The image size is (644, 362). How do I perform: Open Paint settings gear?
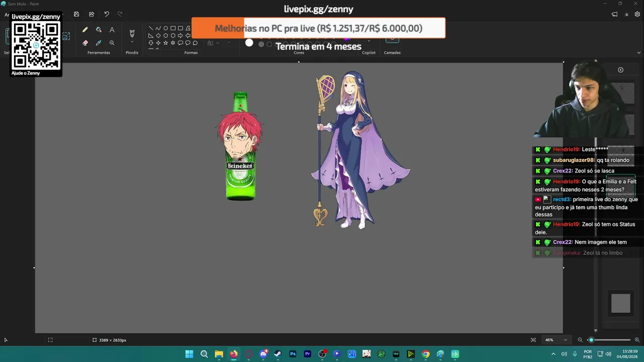pyautogui.click(x=637, y=15)
